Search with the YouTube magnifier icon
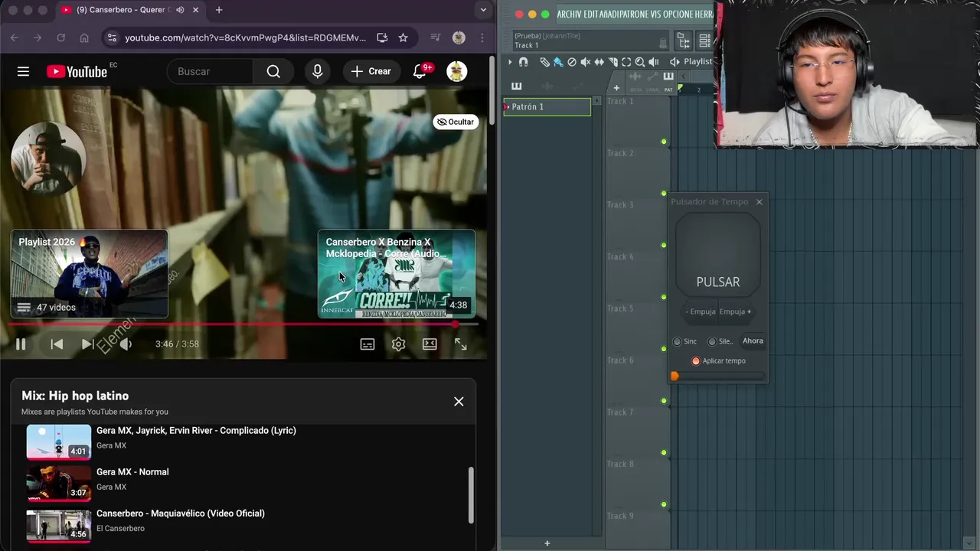Image resolution: width=980 pixels, height=551 pixels. coord(273,71)
